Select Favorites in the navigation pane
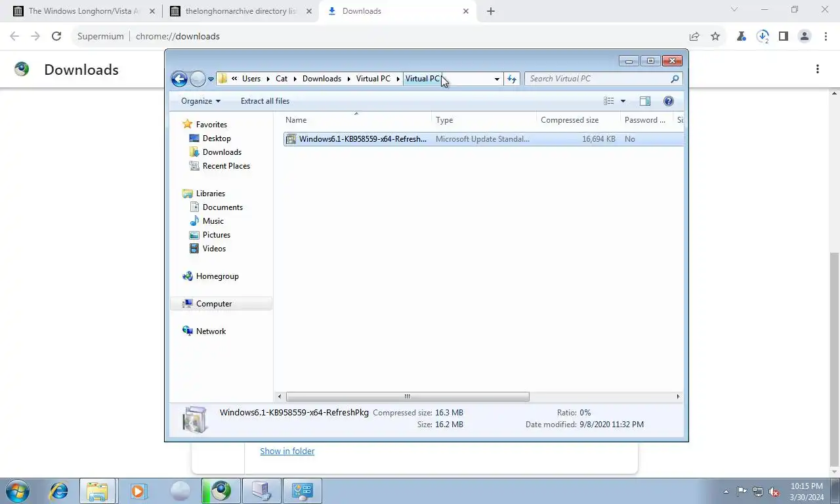Image resolution: width=840 pixels, height=504 pixels. click(211, 125)
